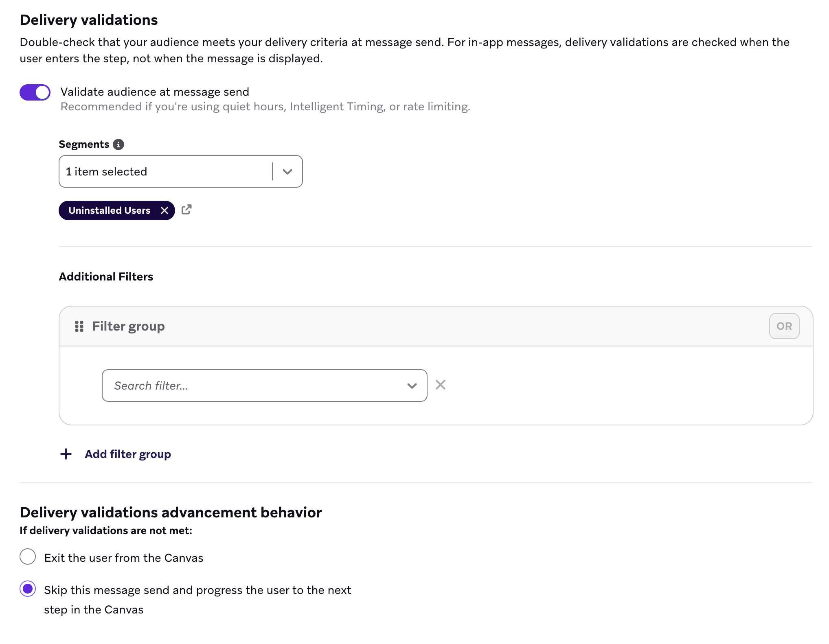Viewport: 829px width, 644px height.
Task: Click the OR connector badge on Filter group
Action: click(783, 326)
